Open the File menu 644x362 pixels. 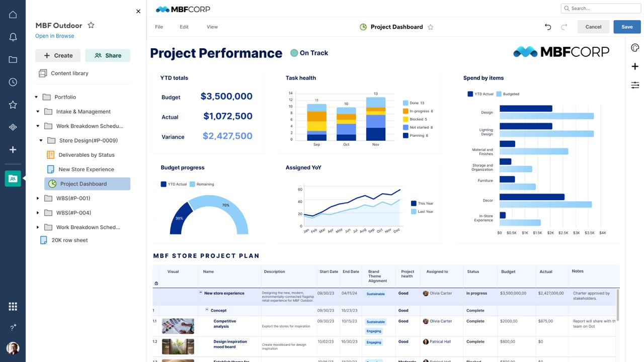point(159,27)
